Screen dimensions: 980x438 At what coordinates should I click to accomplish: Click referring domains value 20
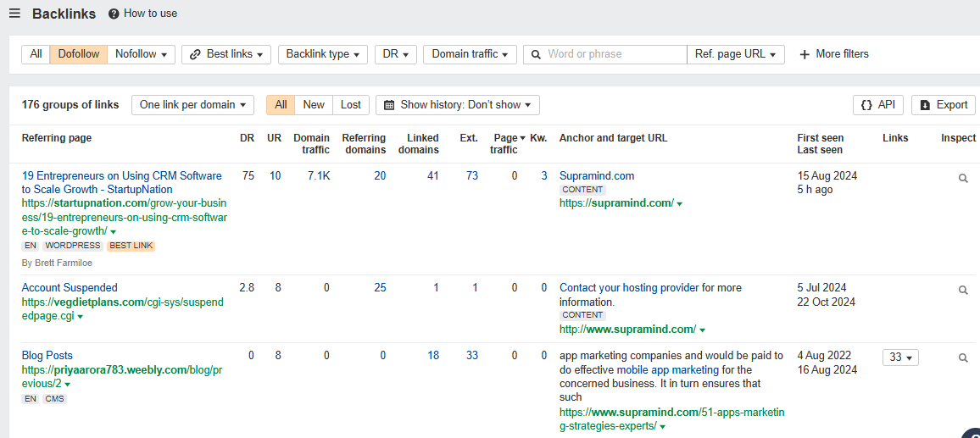point(380,176)
